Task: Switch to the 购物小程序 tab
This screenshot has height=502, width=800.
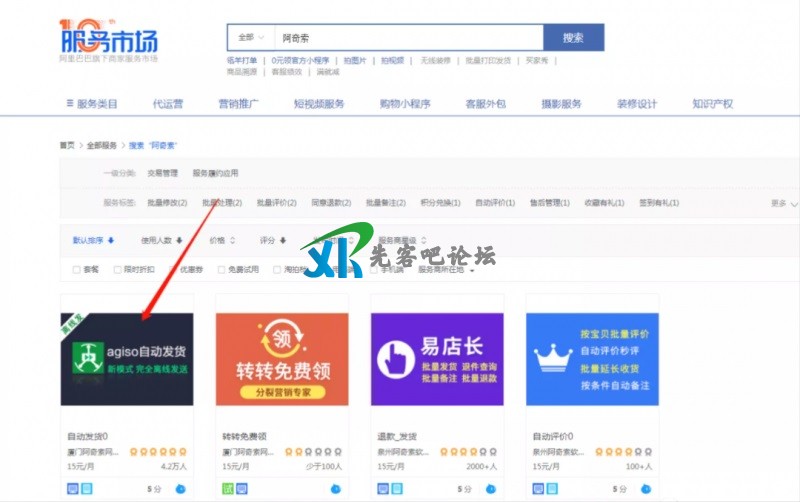Action: [x=405, y=104]
